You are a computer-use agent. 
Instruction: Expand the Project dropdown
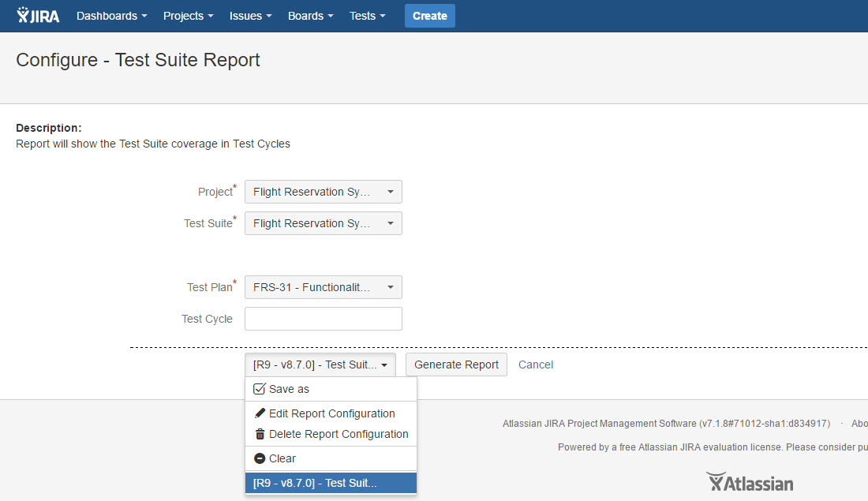pyautogui.click(x=324, y=192)
